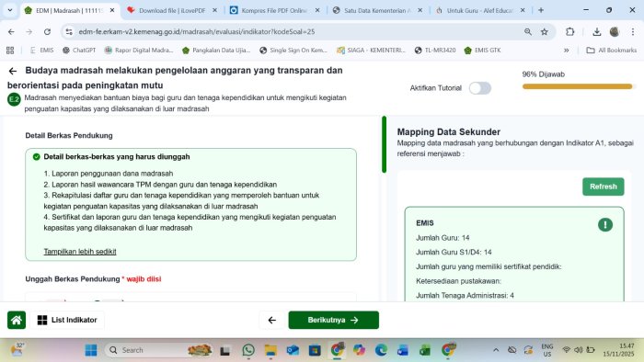This screenshot has width=644, height=362.
Task: Open the EMIS GTK bookmark
Action: 482,50
